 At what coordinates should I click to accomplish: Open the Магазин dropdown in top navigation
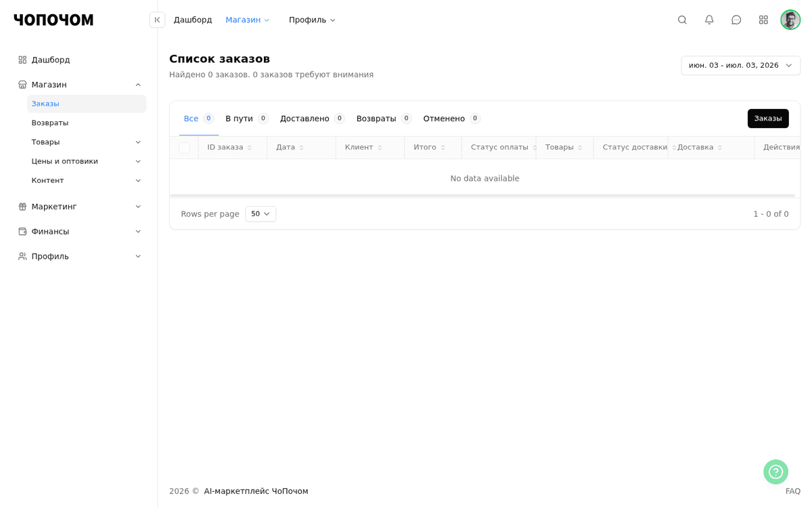(x=248, y=20)
